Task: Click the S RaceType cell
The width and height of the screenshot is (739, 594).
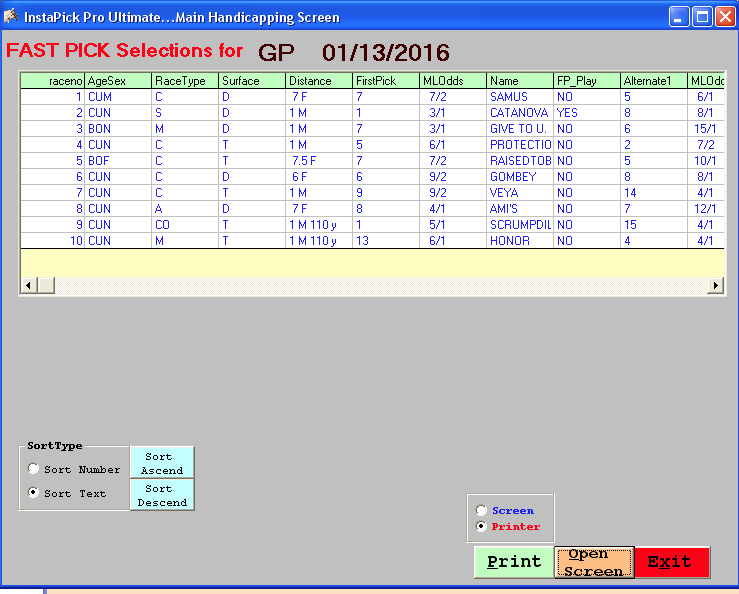Action: [x=185, y=113]
